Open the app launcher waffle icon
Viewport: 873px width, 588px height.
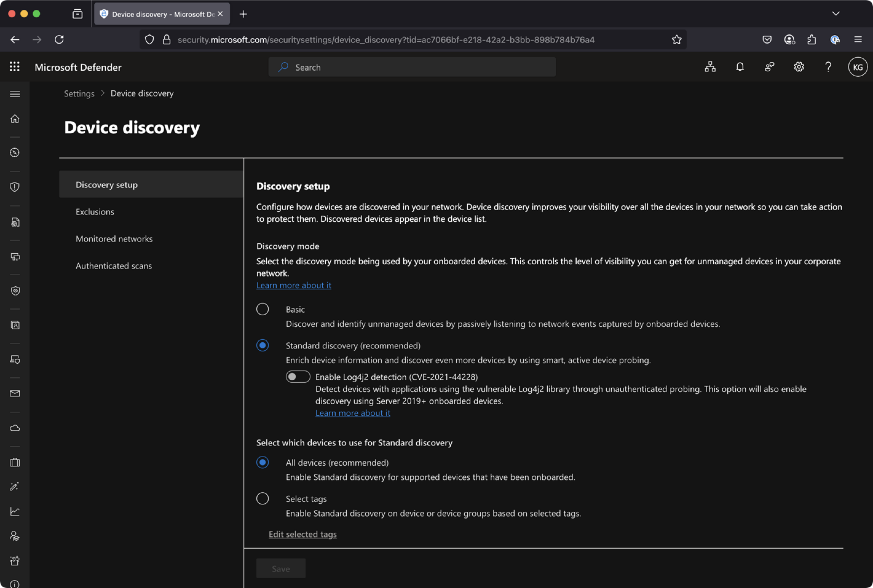[15, 66]
